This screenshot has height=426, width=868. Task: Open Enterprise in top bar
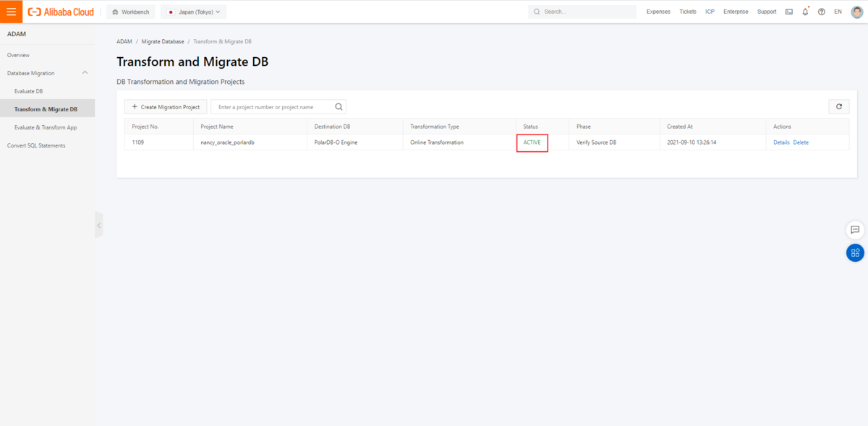[736, 12]
